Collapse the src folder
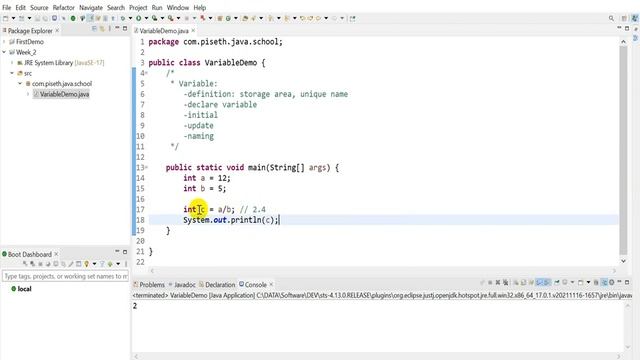This screenshot has height=360, width=640. (12, 73)
